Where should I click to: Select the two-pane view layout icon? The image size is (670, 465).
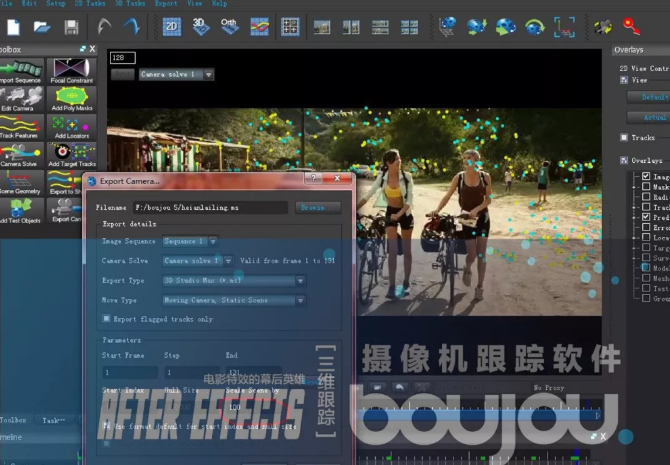tap(351, 27)
